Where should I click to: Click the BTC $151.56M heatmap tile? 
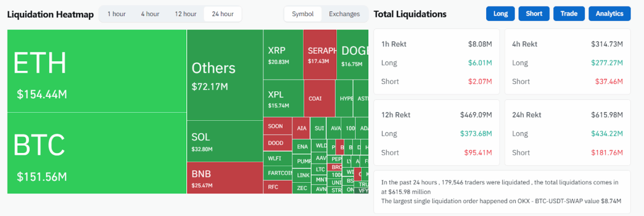[x=97, y=153]
